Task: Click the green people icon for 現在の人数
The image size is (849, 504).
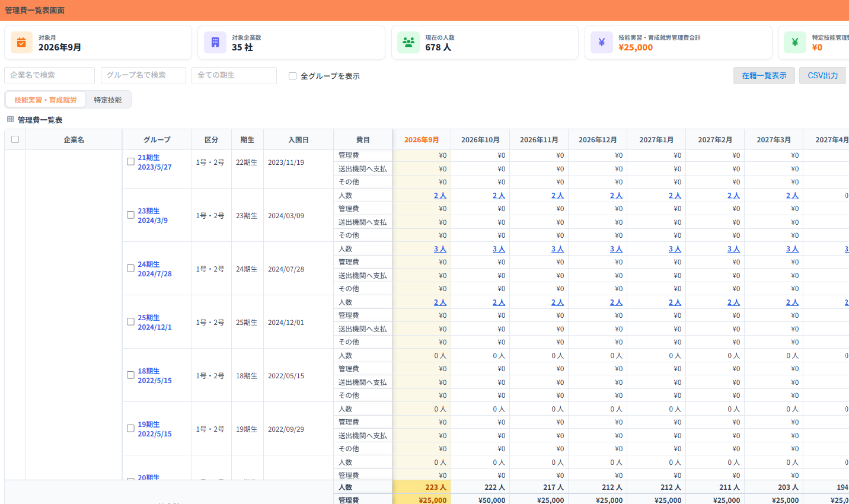Action: pos(408,42)
